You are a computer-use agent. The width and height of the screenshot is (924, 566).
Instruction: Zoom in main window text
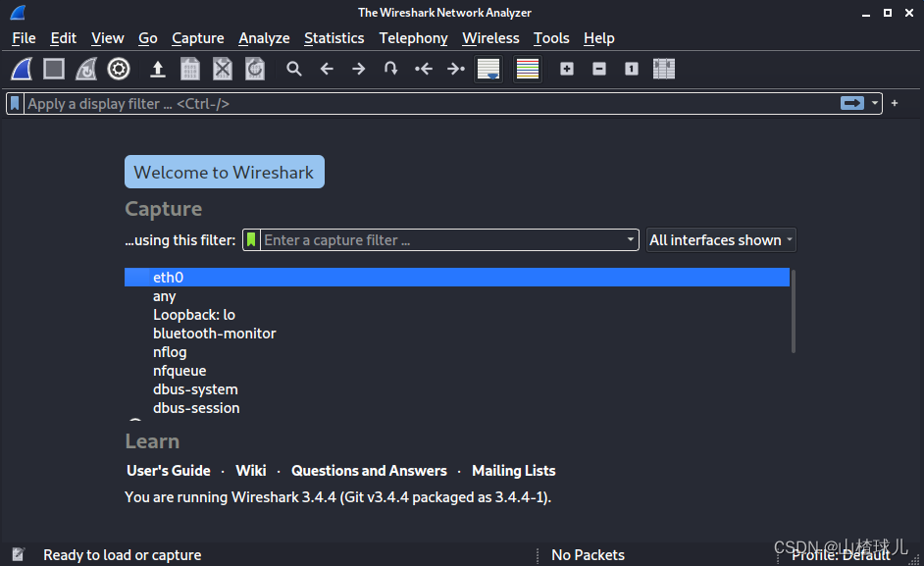point(567,69)
